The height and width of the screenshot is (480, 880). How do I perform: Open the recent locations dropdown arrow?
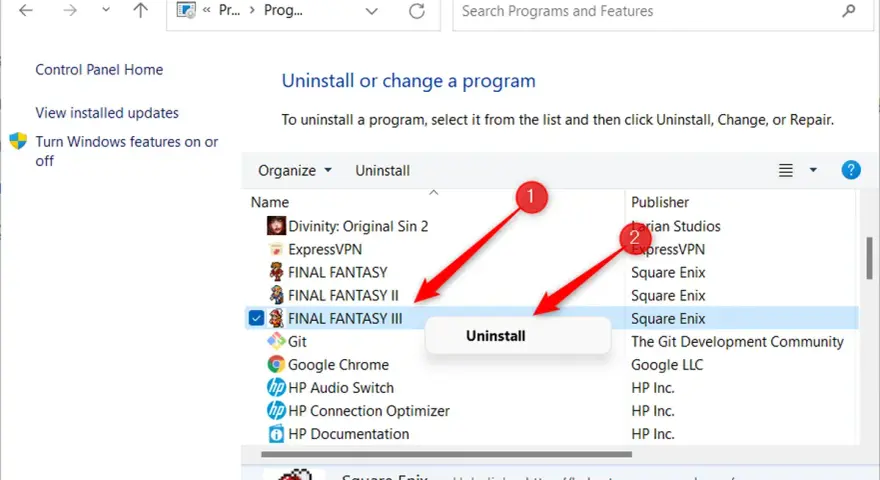pos(106,10)
